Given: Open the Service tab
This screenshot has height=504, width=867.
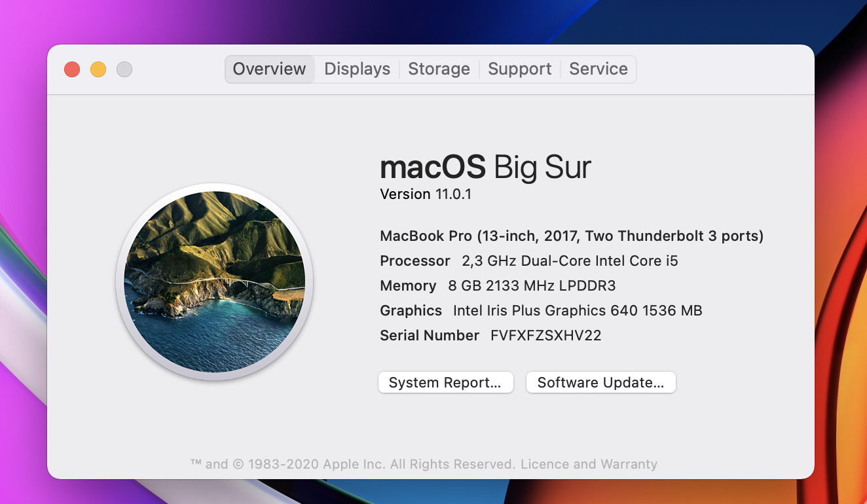Looking at the screenshot, I should click(x=599, y=69).
